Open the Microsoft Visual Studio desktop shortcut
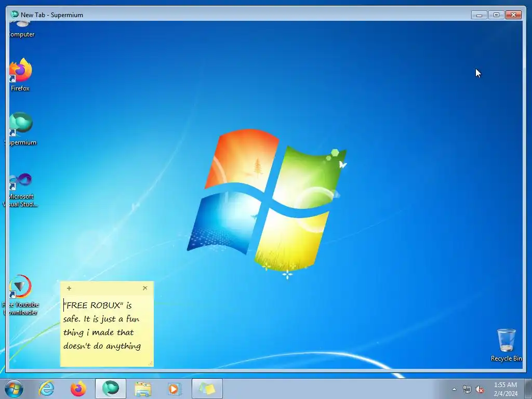532x399 pixels. tap(21, 189)
